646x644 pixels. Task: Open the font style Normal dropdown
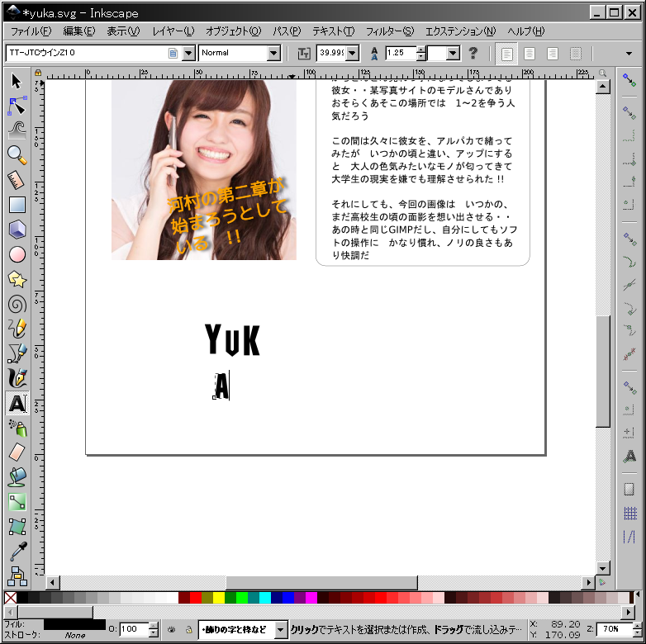(x=273, y=53)
